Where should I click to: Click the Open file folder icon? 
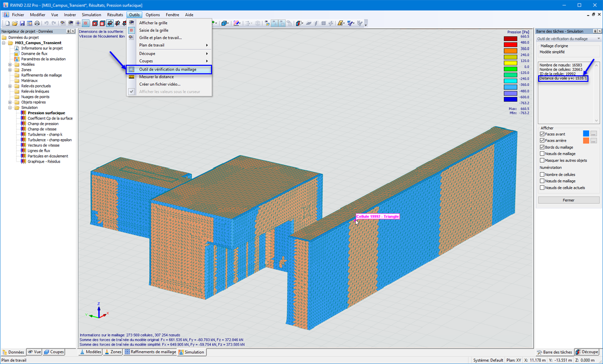point(15,23)
